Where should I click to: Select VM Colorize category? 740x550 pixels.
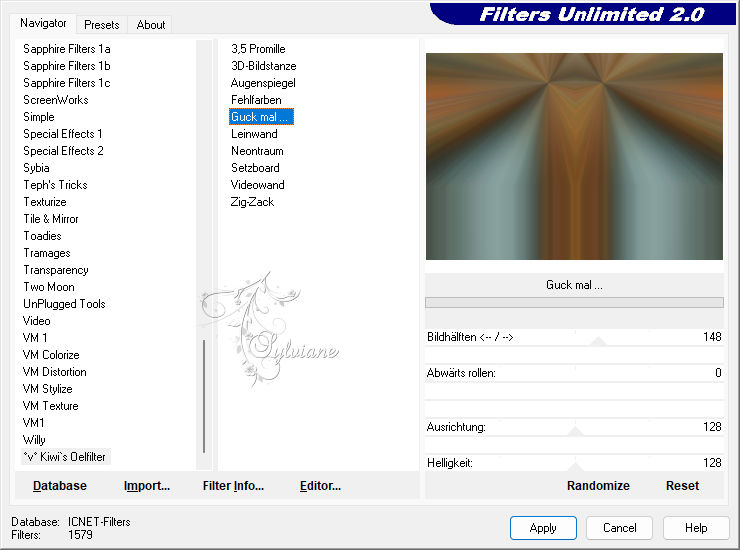(50, 355)
